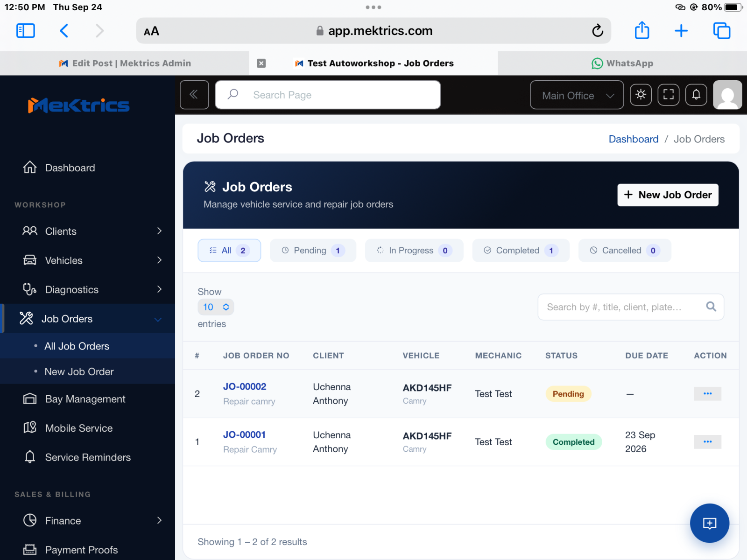747x560 pixels.
Task: Select New Job Order submenu item
Action: pos(87,371)
